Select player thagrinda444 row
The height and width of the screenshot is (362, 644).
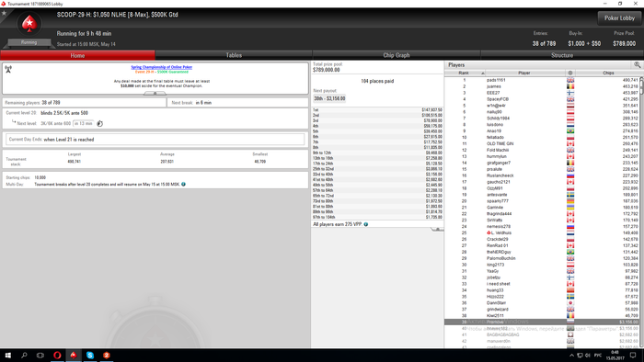pos(542,213)
